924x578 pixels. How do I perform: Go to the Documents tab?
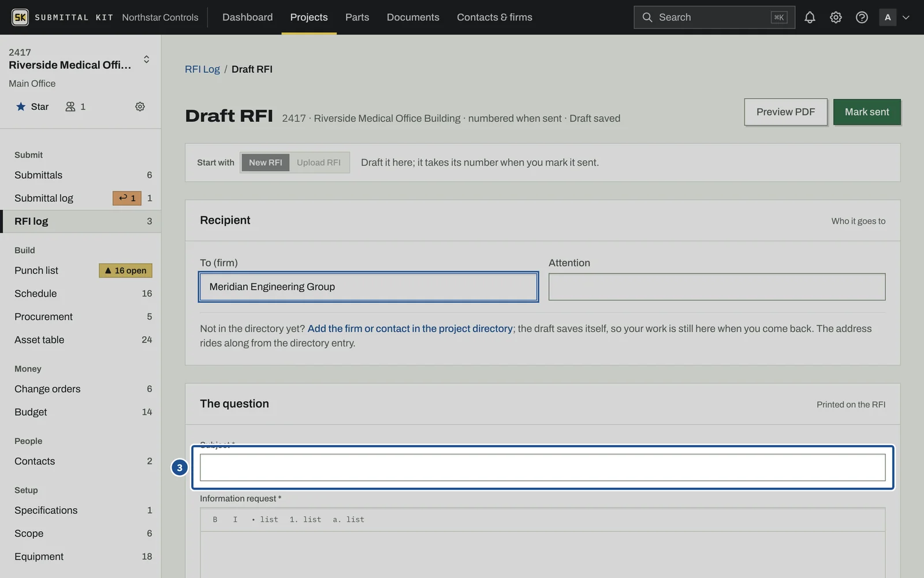[413, 17]
